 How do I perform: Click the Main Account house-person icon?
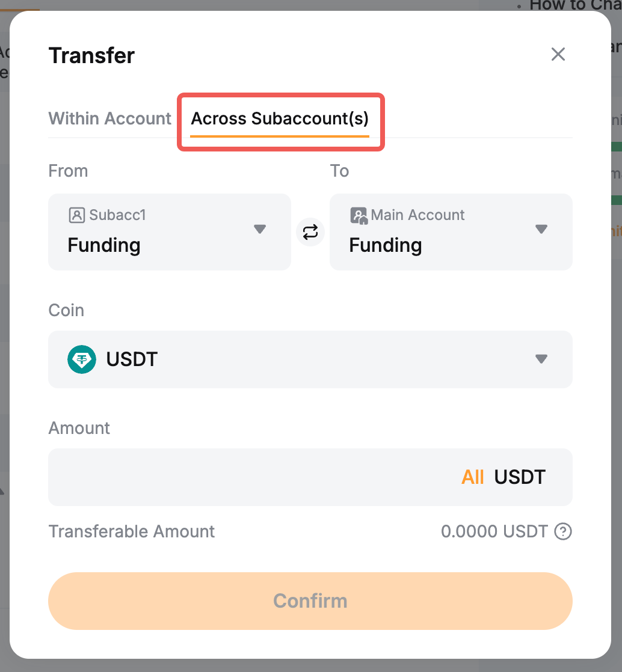(x=359, y=216)
